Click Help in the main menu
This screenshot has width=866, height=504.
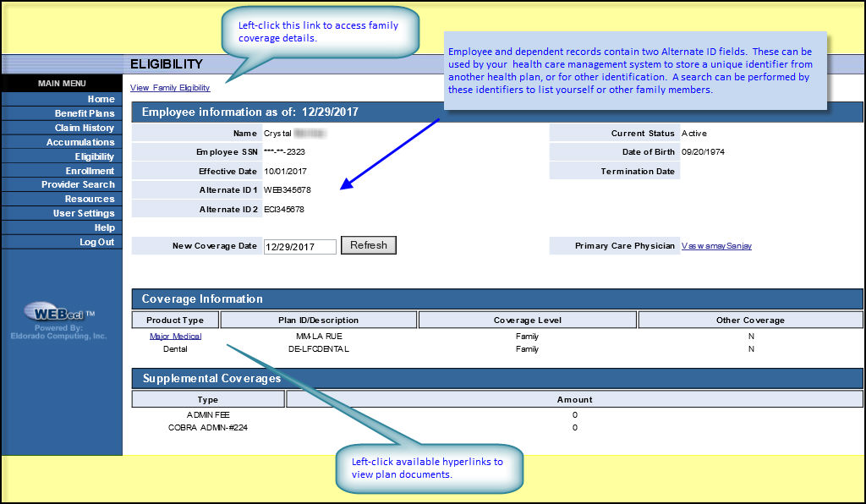[104, 227]
